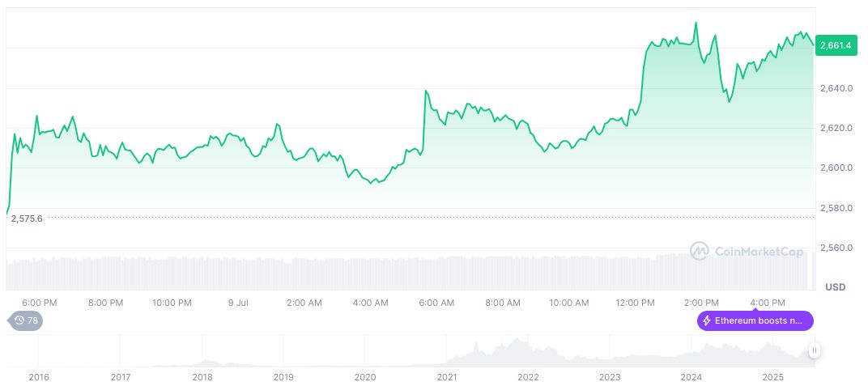
Task: Select 2016 on the navigator timeline
Action: (x=38, y=377)
